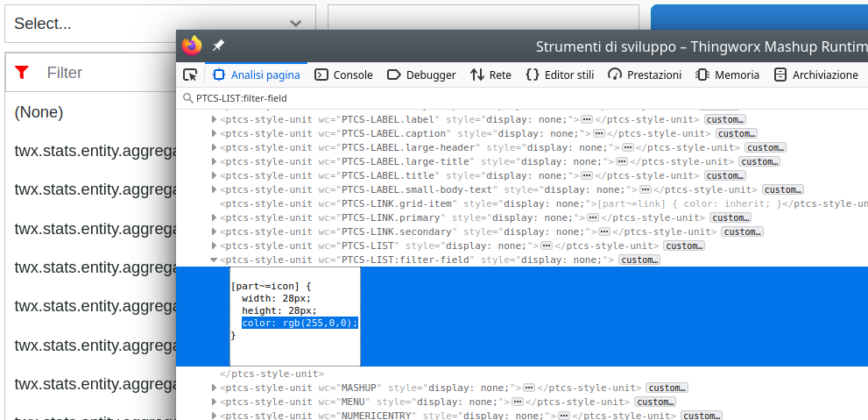Click ellipsis button in MASHUP row
This screenshot has height=420, width=868.
tap(529, 388)
